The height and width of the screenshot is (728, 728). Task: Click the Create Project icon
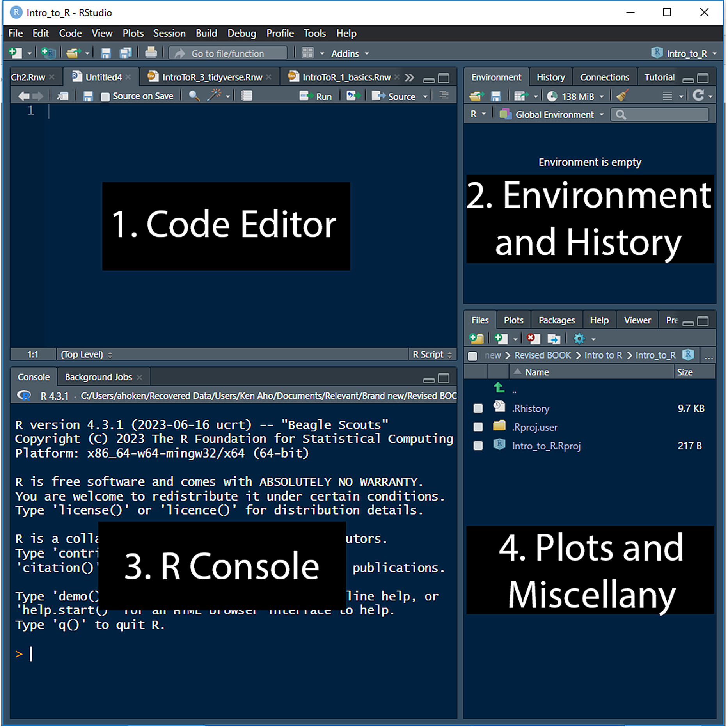coord(48,53)
